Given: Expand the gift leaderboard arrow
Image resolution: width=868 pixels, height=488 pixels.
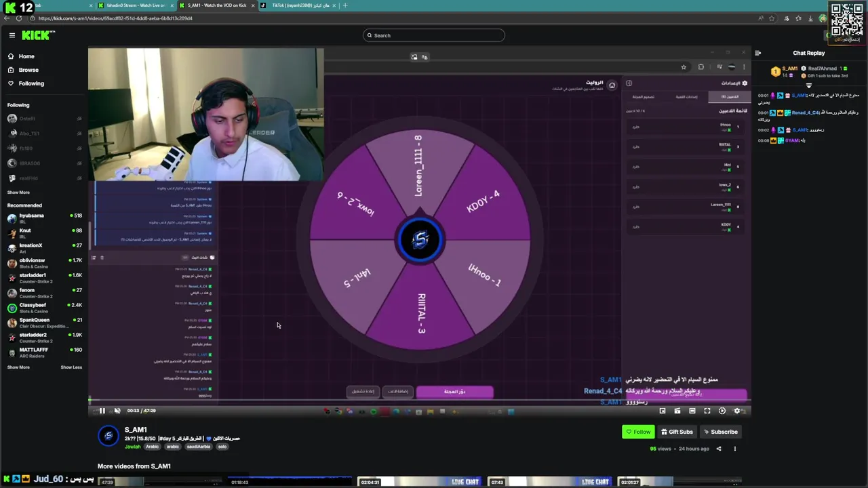Looking at the screenshot, I should pos(808,86).
